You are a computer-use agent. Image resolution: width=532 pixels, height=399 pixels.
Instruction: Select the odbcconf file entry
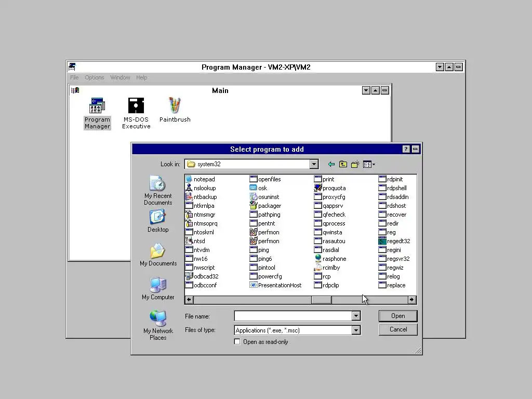coord(201,285)
